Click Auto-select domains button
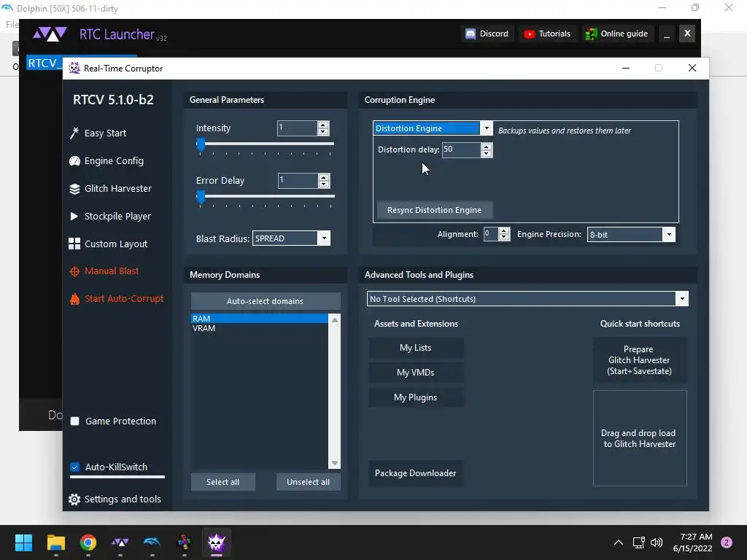 point(266,301)
